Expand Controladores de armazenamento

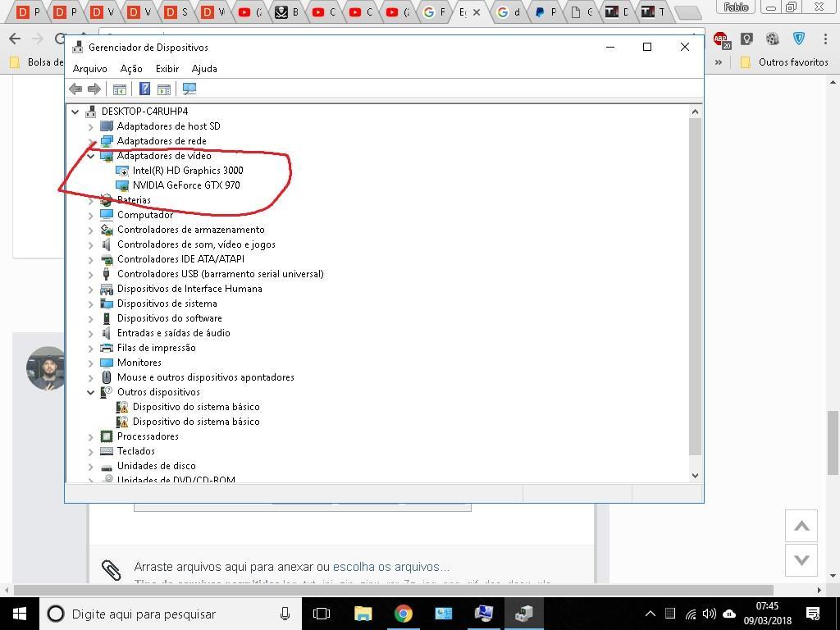point(90,230)
